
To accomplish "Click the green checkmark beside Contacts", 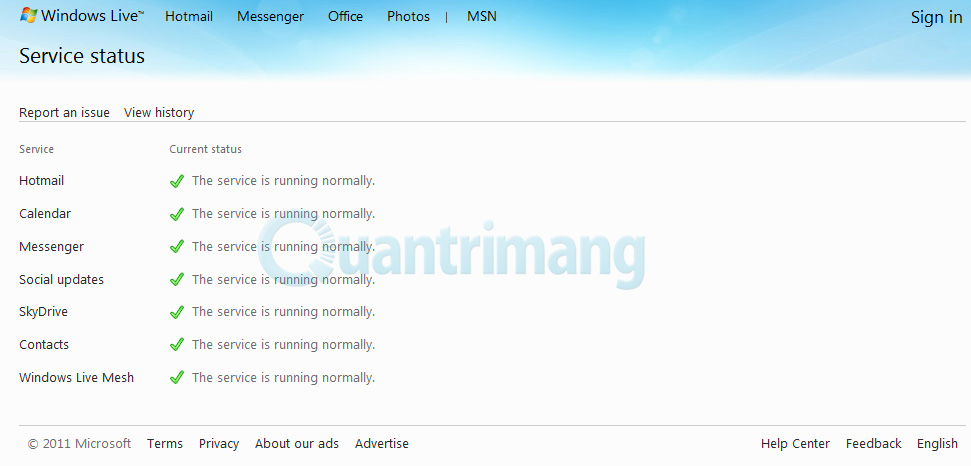I will point(177,345).
